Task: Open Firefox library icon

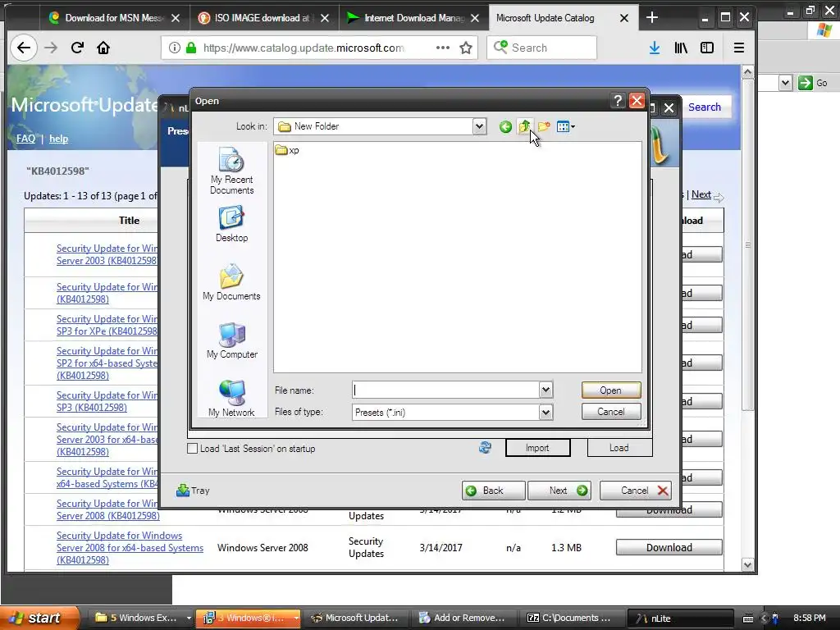Action: point(681,48)
